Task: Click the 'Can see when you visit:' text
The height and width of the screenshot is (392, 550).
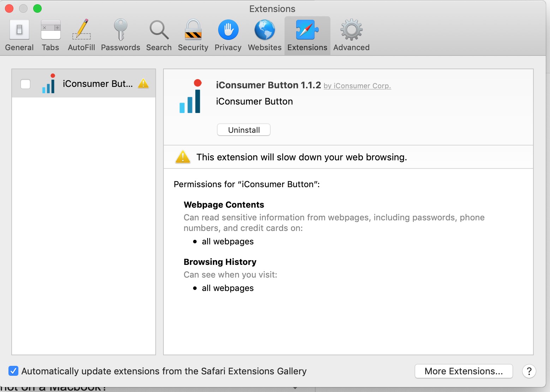Action: click(230, 275)
